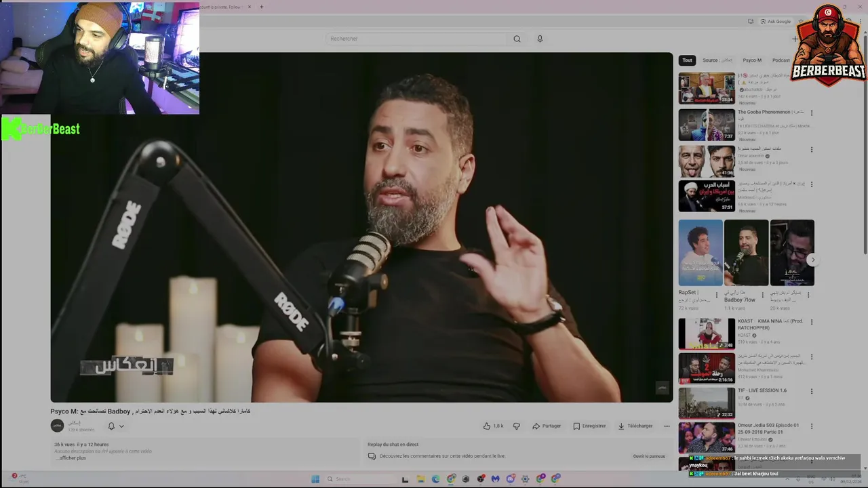
Task: Dislike the video with thumbs down
Action: (x=516, y=426)
